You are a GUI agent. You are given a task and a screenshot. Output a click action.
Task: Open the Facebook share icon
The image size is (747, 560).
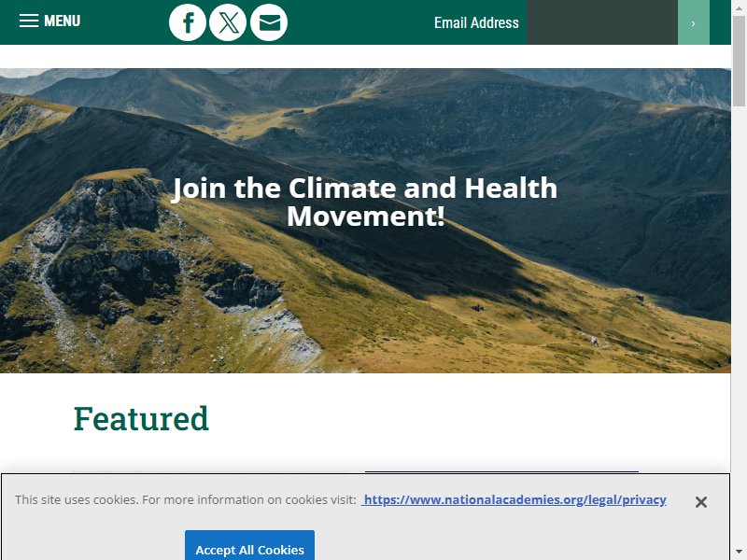pyautogui.click(x=188, y=22)
